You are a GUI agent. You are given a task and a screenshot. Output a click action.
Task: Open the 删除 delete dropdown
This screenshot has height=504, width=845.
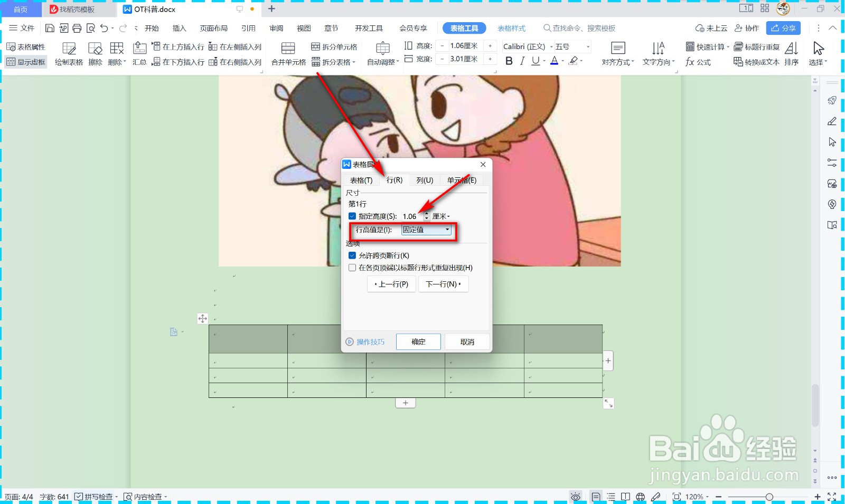coord(117,54)
